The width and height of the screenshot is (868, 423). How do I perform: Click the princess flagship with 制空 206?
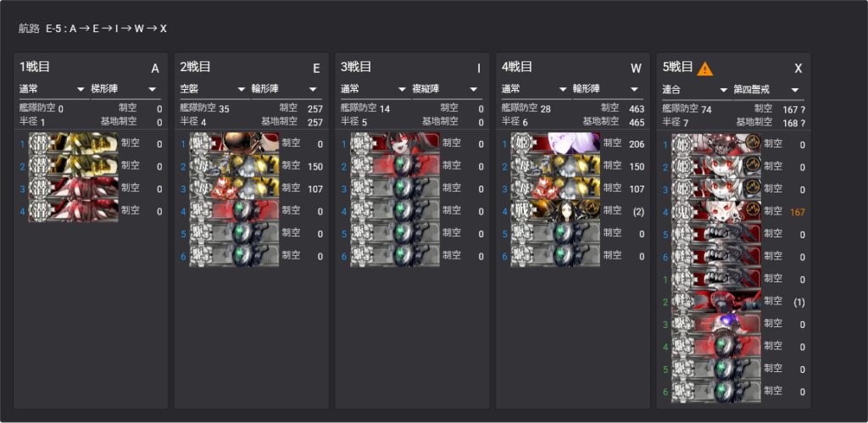(555, 144)
